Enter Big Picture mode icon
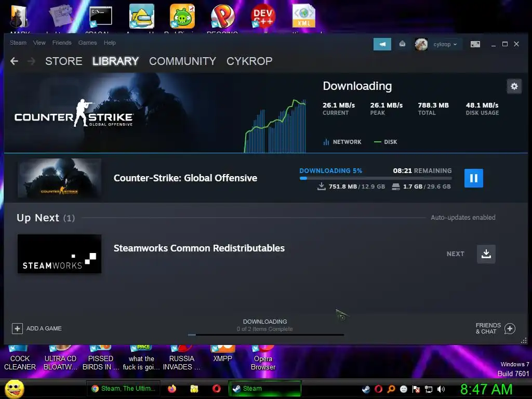The width and height of the screenshot is (532, 399). (x=475, y=44)
